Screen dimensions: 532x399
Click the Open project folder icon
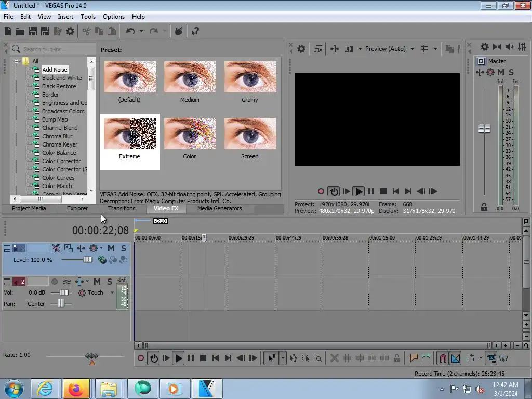coord(20,32)
